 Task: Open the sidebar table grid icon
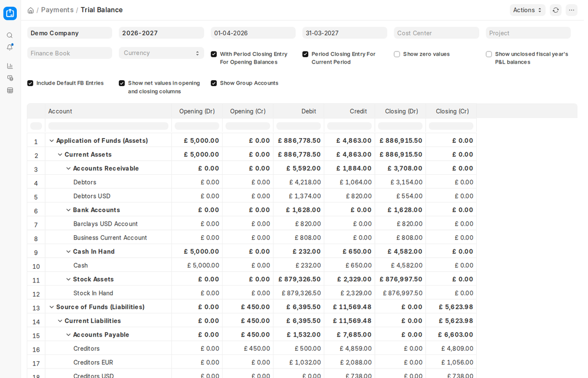[x=10, y=90]
